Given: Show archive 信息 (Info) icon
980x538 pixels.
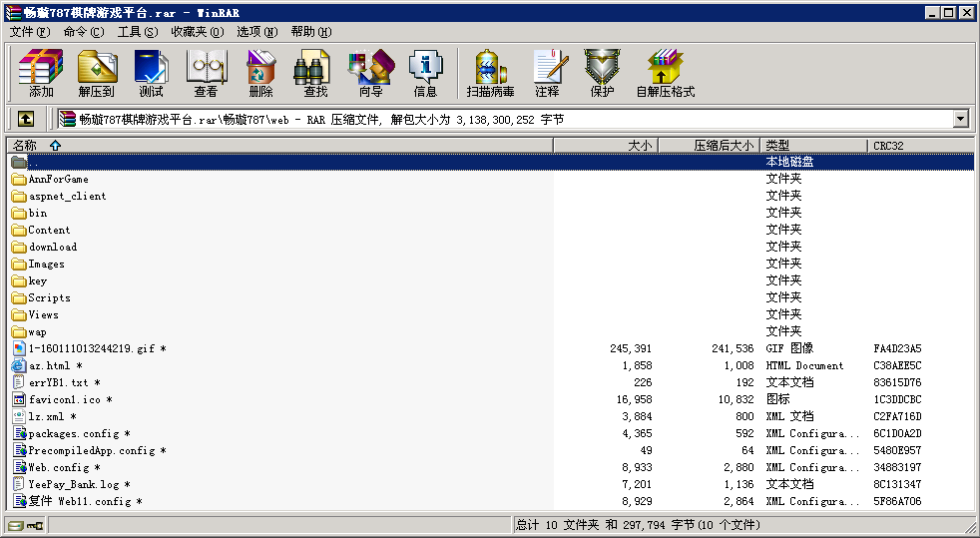Looking at the screenshot, I should (x=425, y=73).
